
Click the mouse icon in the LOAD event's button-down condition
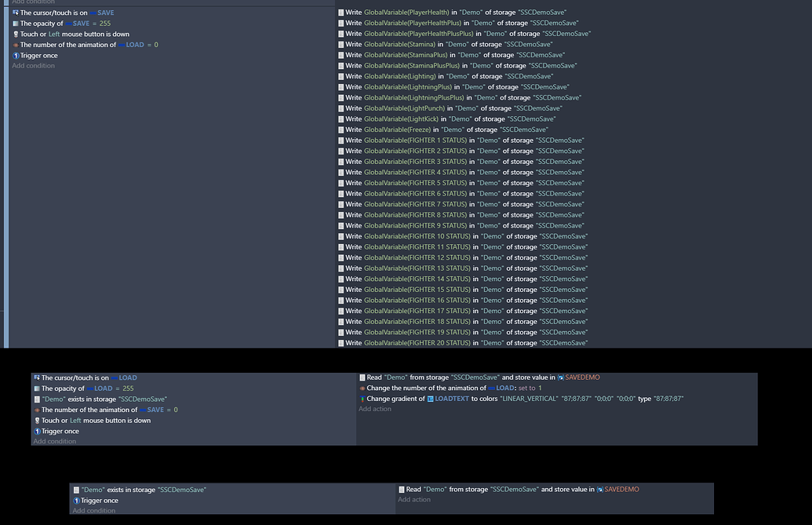[37, 421]
